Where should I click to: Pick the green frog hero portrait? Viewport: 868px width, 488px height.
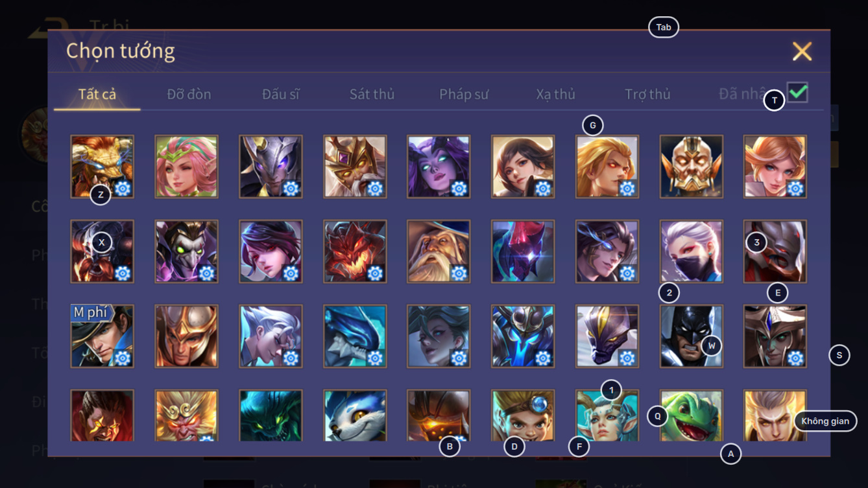(691, 415)
